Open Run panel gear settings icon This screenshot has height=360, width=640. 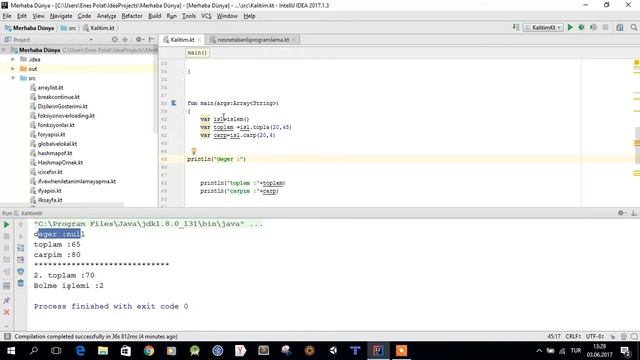621,213
